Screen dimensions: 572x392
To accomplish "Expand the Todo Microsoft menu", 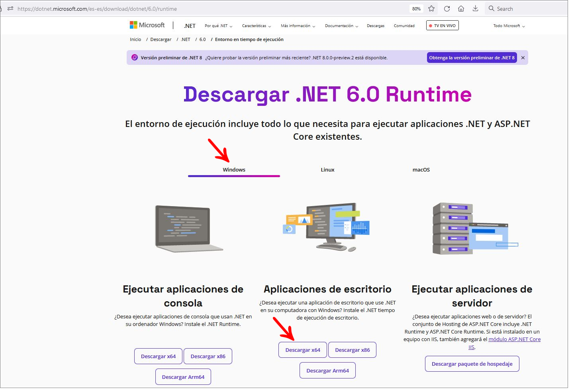I will pos(509,26).
